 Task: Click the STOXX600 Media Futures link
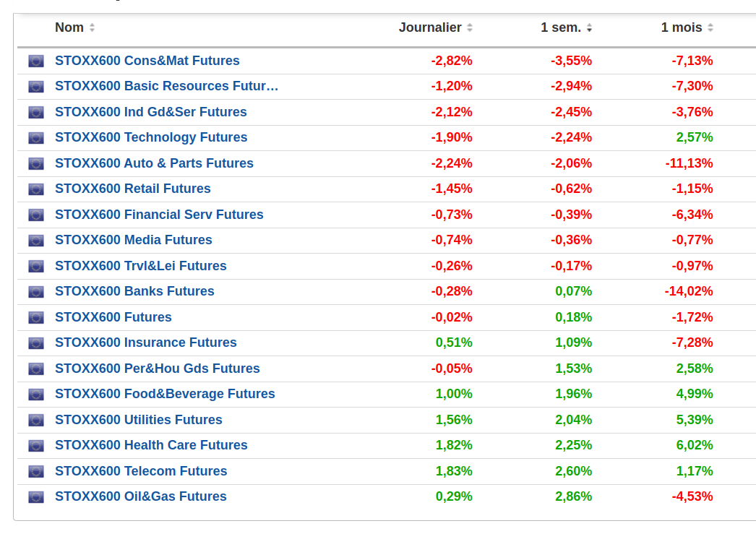point(134,241)
